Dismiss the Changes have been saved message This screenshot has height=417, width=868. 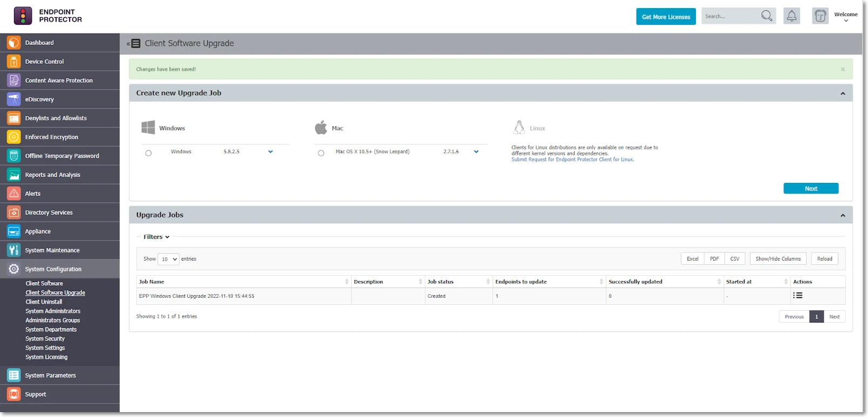[x=843, y=70]
